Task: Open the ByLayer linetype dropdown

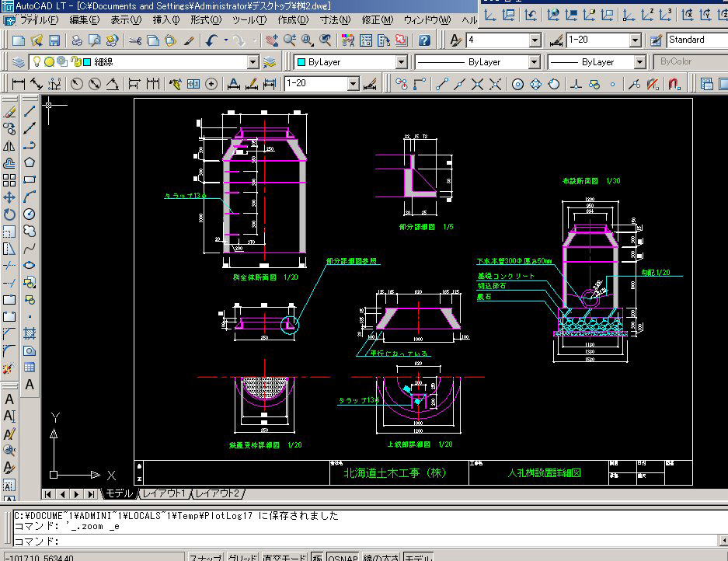Action: [x=534, y=61]
